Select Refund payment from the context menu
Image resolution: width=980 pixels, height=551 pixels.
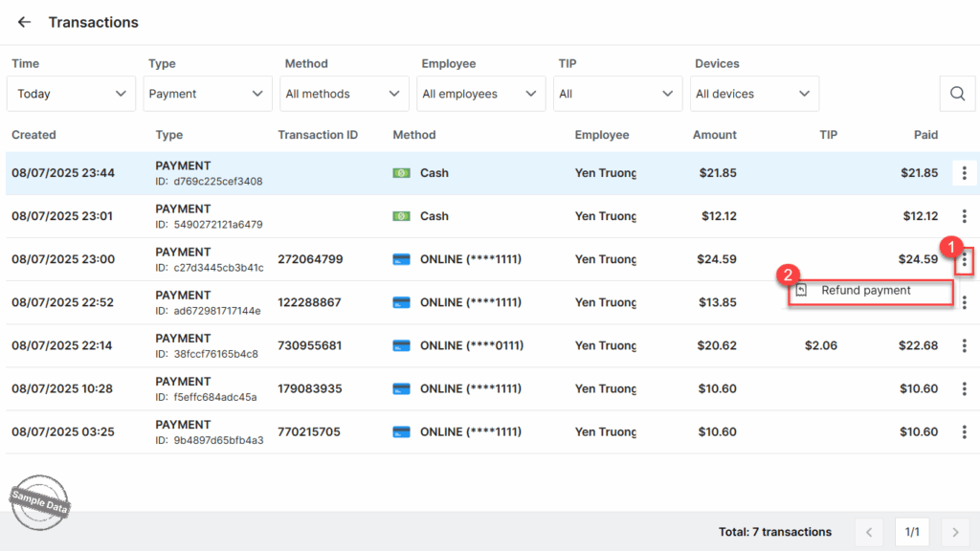(871, 291)
